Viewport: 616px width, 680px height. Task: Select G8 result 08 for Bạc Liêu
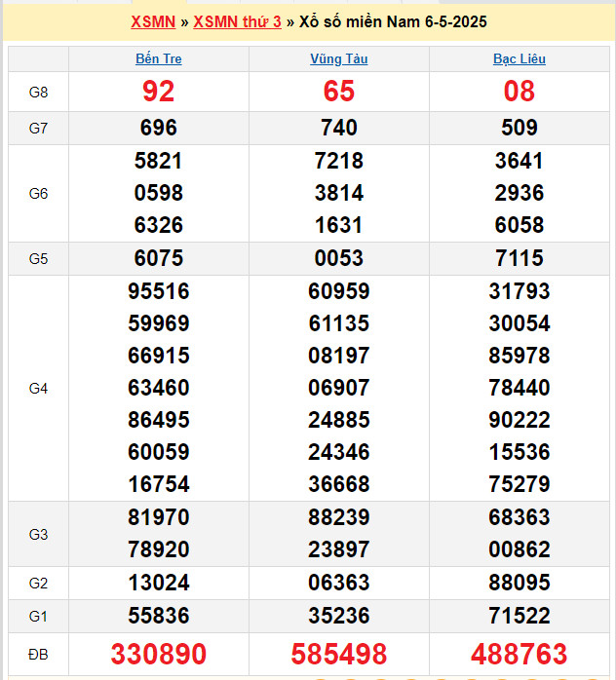pyautogui.click(x=520, y=92)
